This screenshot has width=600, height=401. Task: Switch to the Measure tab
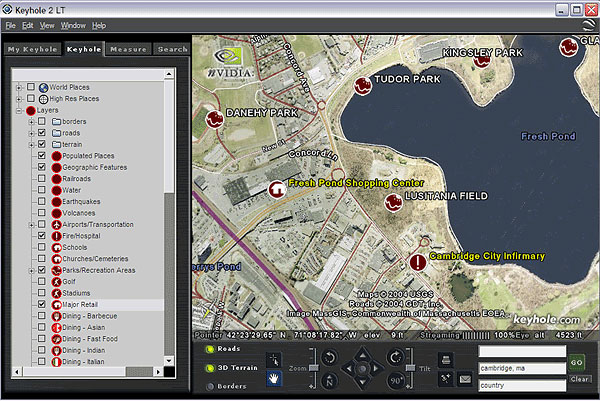click(x=129, y=48)
